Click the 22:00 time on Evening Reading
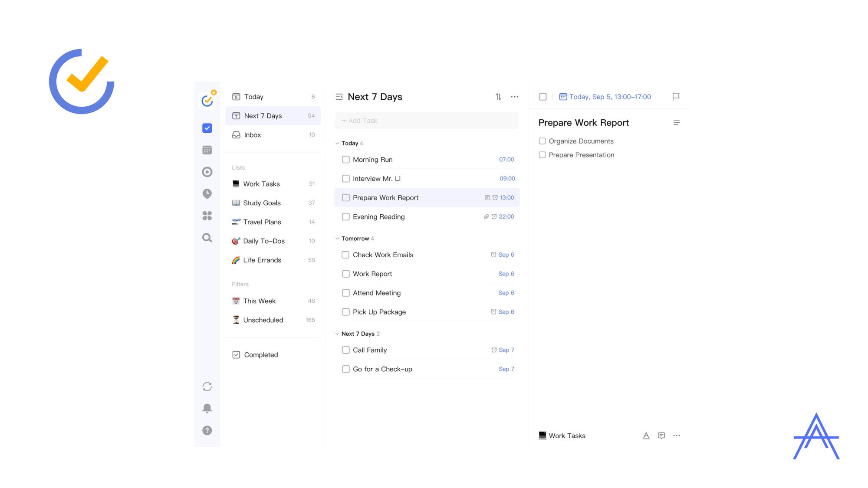 click(x=506, y=217)
